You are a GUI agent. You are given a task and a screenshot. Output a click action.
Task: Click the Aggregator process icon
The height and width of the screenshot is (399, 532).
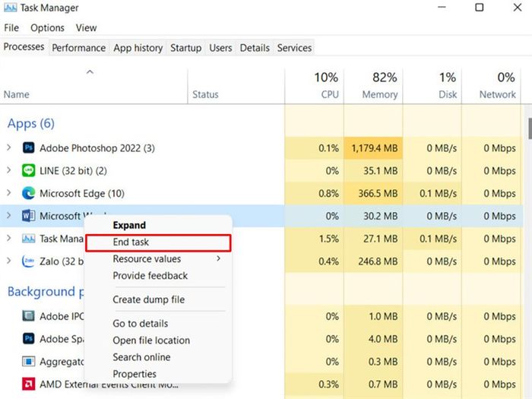coord(29,361)
